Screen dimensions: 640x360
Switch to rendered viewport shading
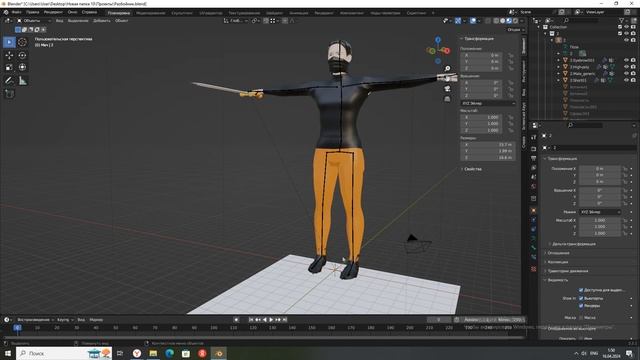516,20
